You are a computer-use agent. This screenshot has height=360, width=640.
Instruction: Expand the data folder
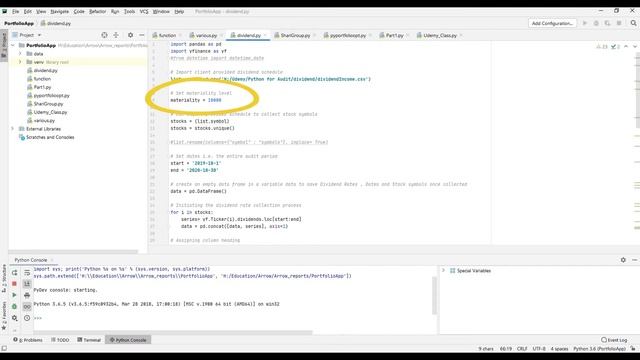pos(20,53)
